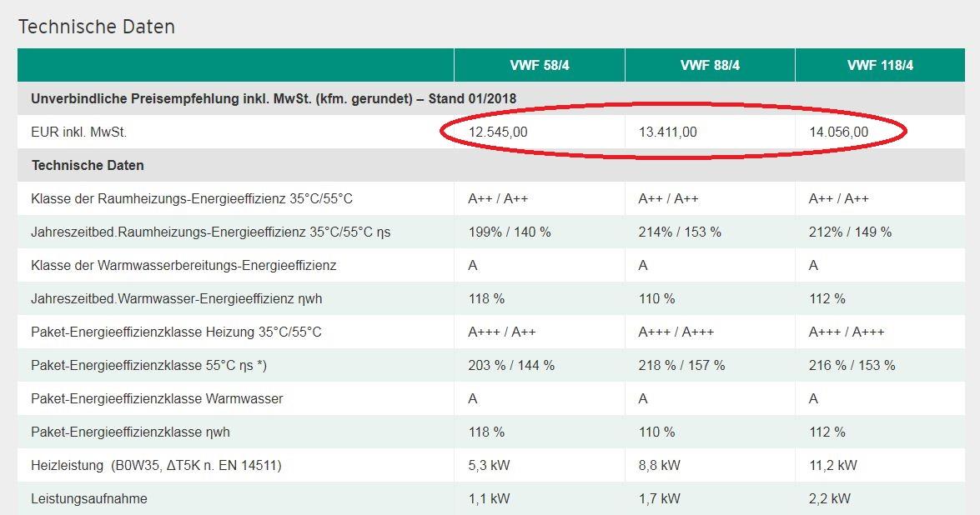This screenshot has height=515, width=980.
Task: Click the bold Technische Daten section row inside the table
Action: pos(491,166)
